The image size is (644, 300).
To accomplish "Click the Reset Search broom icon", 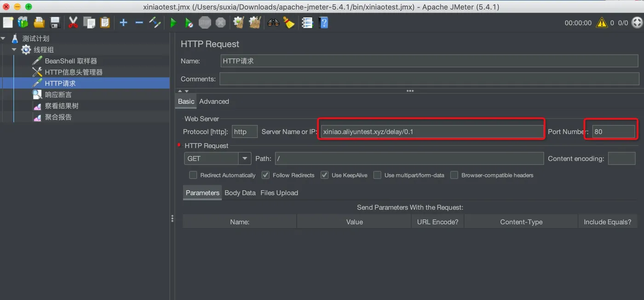I will coord(289,22).
